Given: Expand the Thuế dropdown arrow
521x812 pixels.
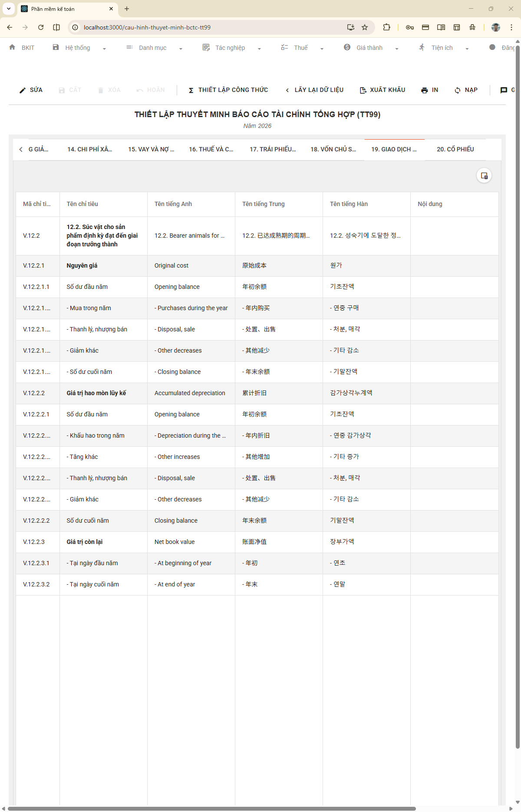Looking at the screenshot, I should pos(322,49).
